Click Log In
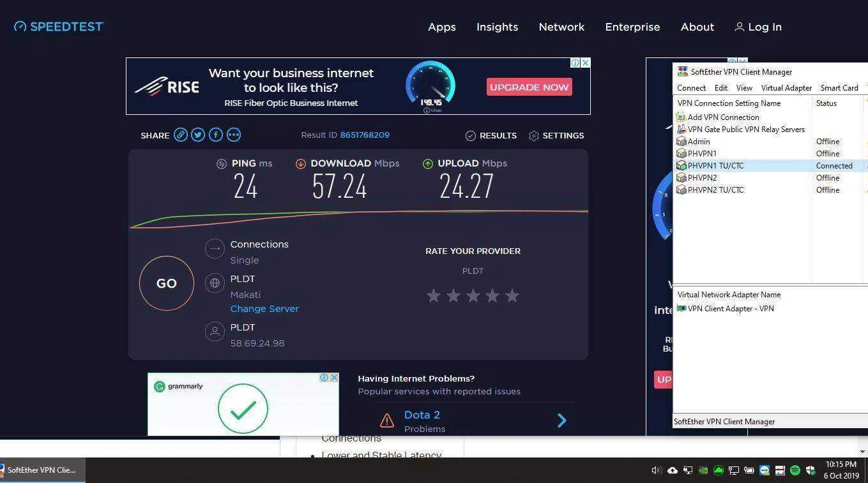 click(758, 27)
